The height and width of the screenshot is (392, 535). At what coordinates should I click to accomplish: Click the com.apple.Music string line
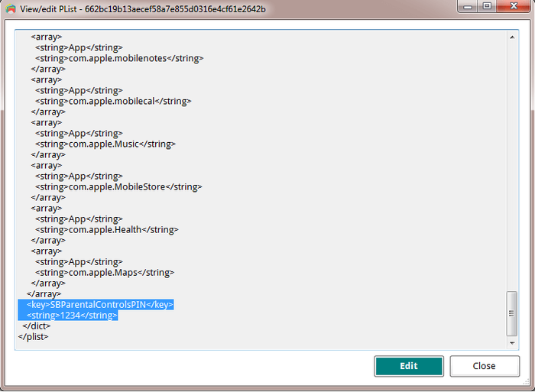coord(105,144)
